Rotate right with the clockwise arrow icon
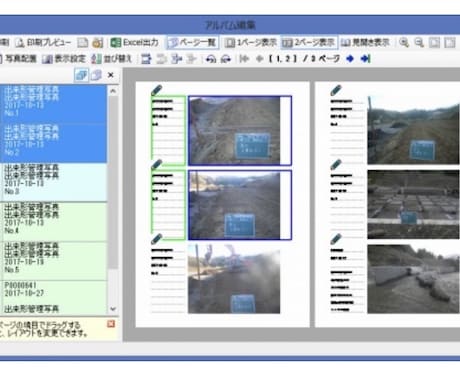Image resolution: width=460 pixels, height=380 pixels. click(x=226, y=59)
